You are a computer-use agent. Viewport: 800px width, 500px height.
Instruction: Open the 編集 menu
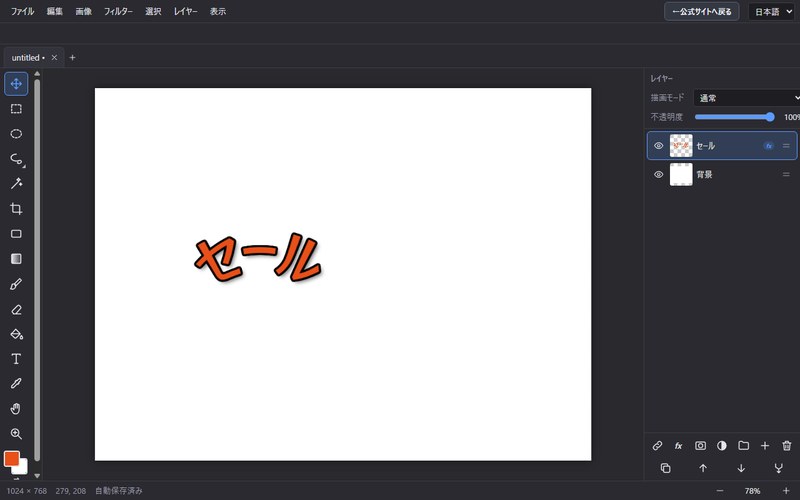coord(55,11)
